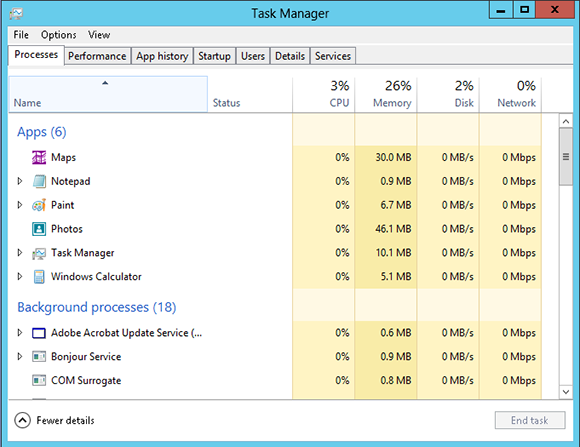
Task: Expand the Windows Calculator process group
Action: [20, 276]
